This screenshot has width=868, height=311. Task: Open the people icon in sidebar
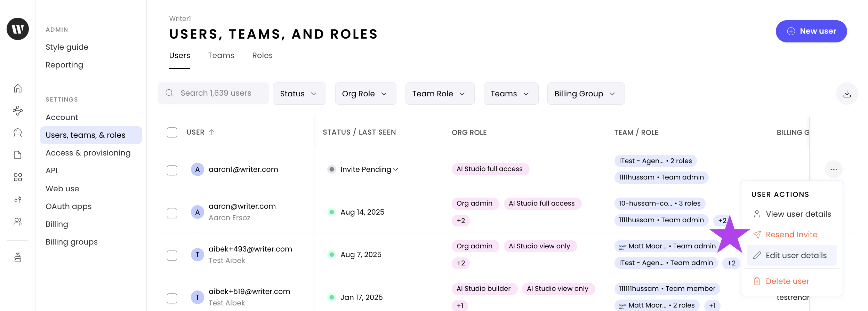[18, 222]
